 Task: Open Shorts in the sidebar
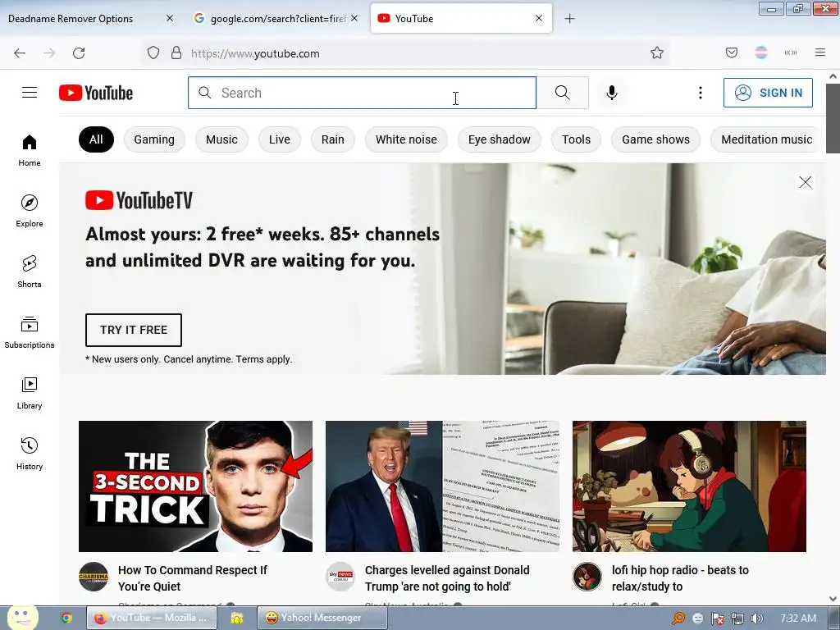tap(30, 272)
